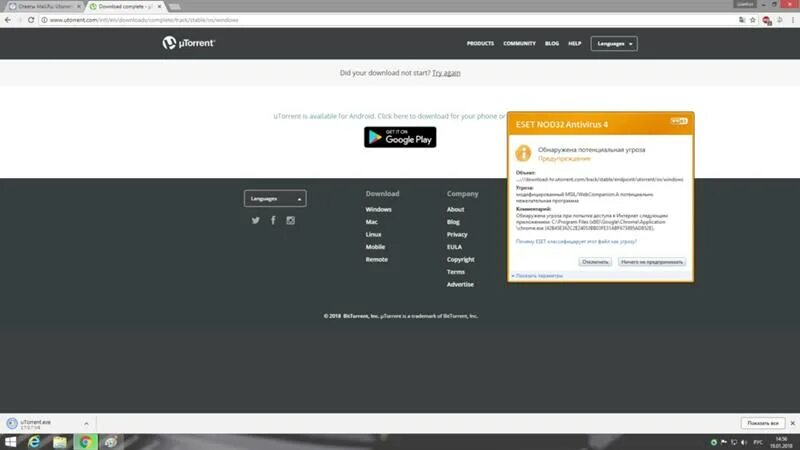Click the browser address bar URL field
This screenshot has width=800, height=450.
click(x=388, y=20)
